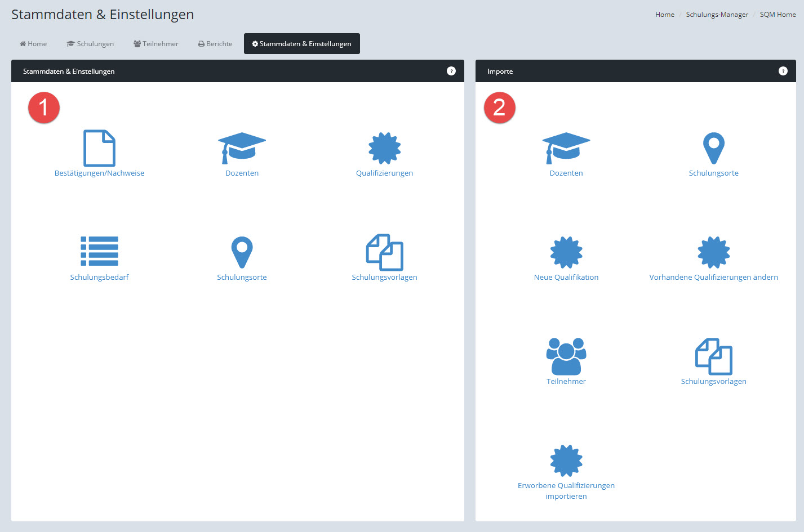Click Schulungsorte pin icon in Importe panel
Viewport: 804px width, 532px height.
(x=713, y=148)
